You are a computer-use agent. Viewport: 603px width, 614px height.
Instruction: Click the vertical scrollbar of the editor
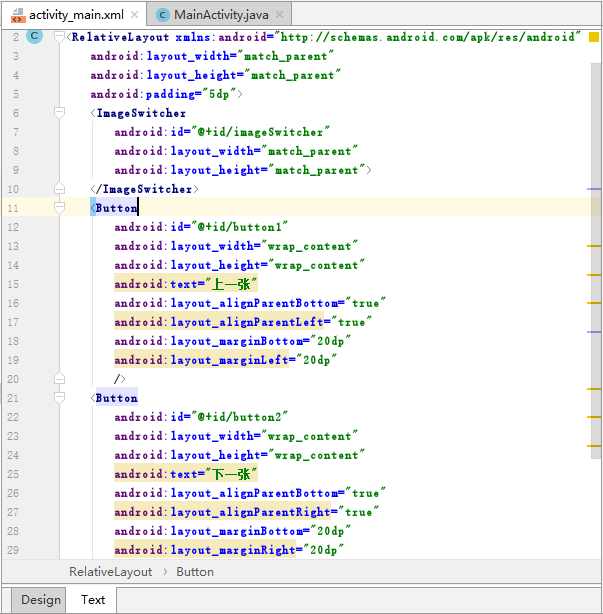click(596, 260)
